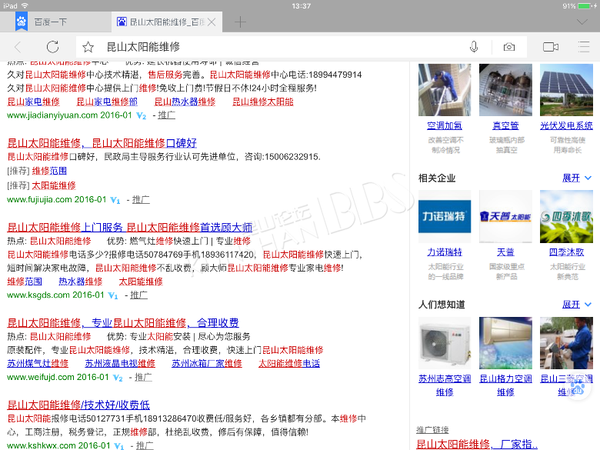This screenshot has height=450, width=600.
Task: Open link 昆山家电维修
Action: [34, 102]
